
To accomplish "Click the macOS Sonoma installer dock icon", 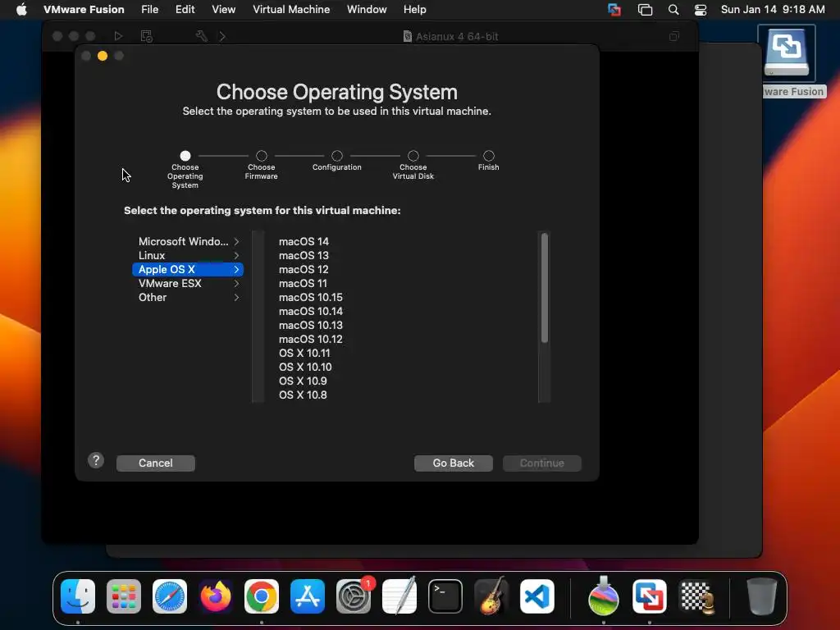I will [x=604, y=596].
